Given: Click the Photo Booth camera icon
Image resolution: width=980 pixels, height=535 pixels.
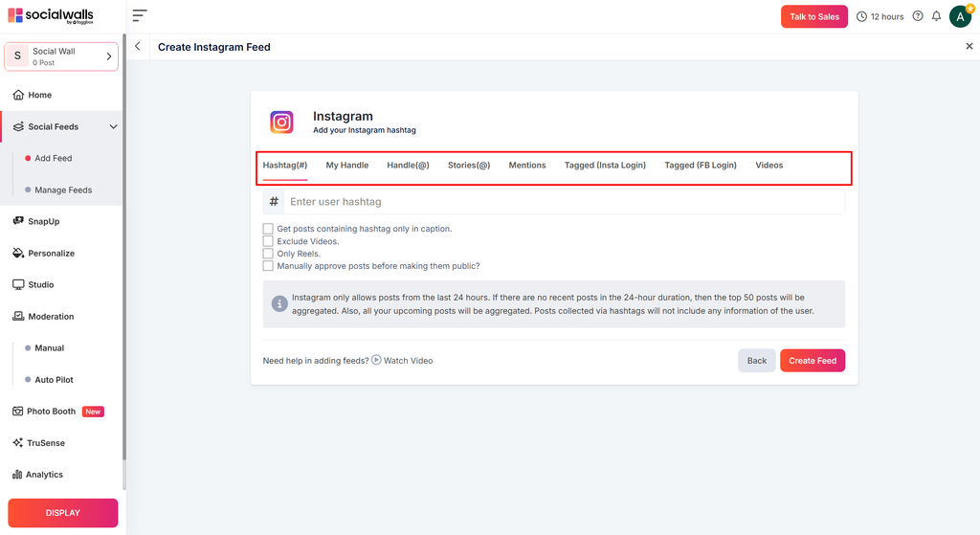Looking at the screenshot, I should (17, 412).
